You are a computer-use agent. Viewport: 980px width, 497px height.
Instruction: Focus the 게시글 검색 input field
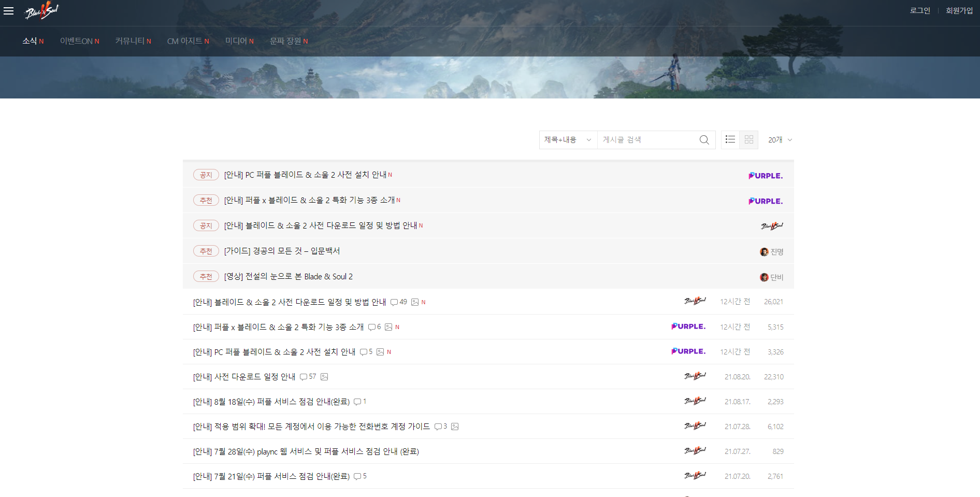click(x=647, y=140)
